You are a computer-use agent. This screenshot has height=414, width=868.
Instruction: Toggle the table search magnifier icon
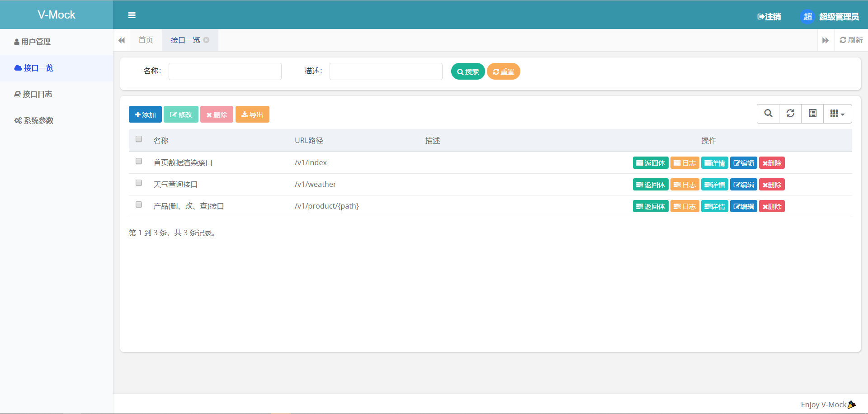[768, 114]
